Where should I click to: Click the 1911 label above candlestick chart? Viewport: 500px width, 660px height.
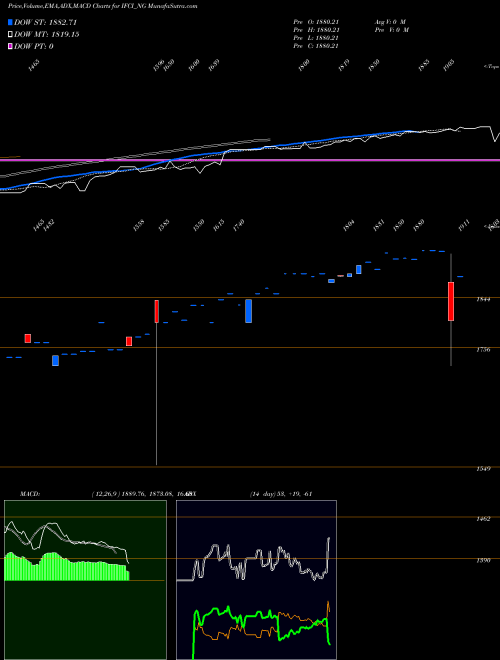(x=464, y=226)
